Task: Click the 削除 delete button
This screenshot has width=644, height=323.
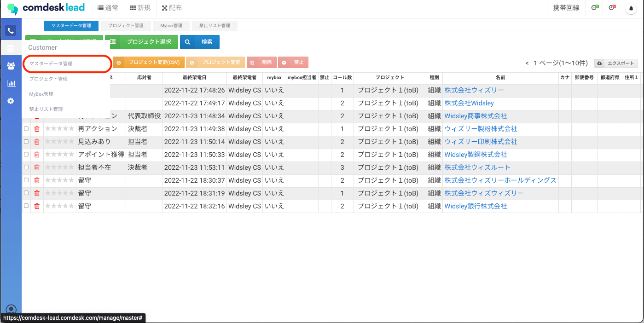Action: click(261, 62)
